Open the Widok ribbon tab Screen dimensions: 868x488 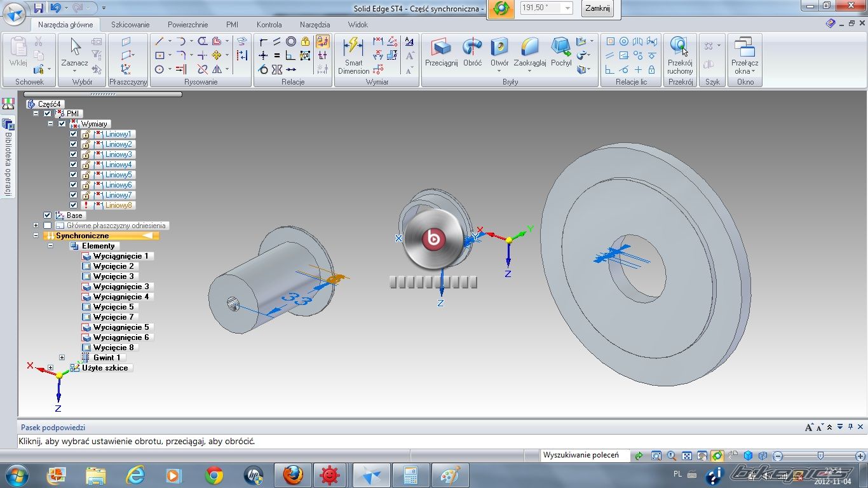358,25
